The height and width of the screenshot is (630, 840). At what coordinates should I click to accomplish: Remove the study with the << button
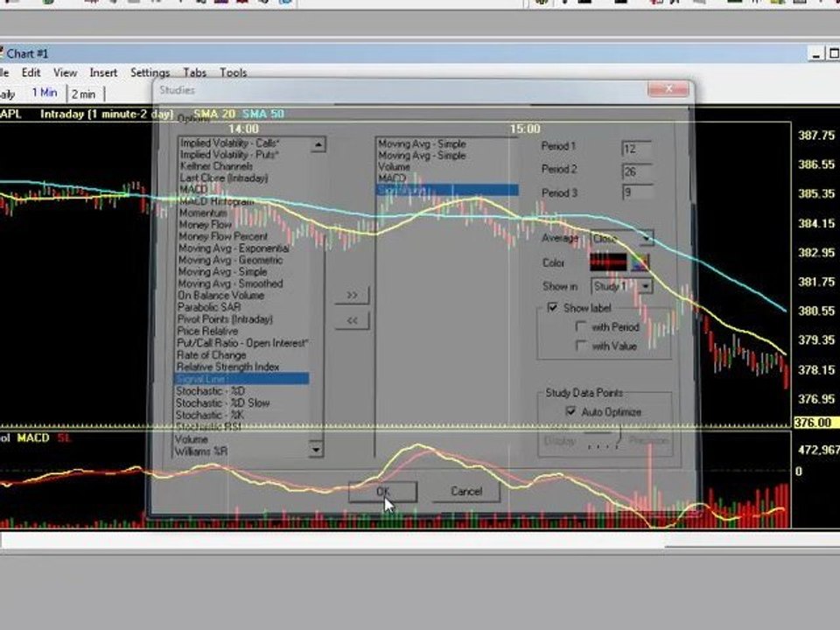click(x=352, y=320)
